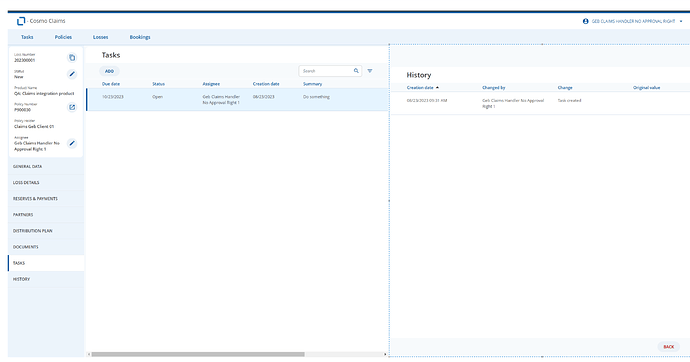Screen dimensions: 690x362
Task: Sort tasks by Assignee column
Action: pyautogui.click(x=211, y=84)
